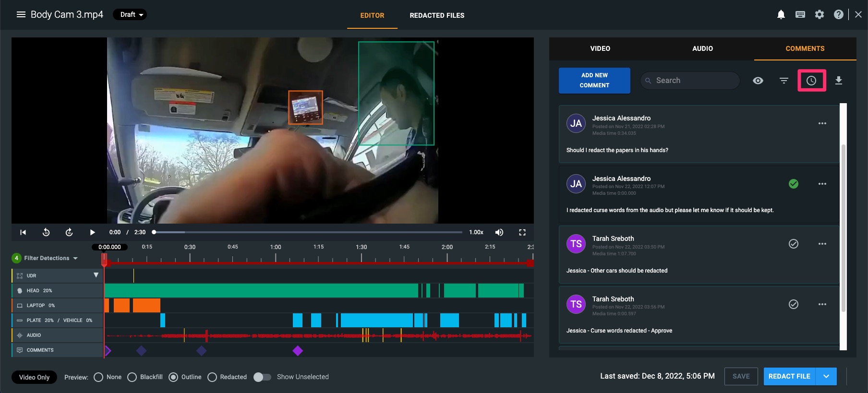Select the Redacted preview option
Viewport: 868px width, 393px height.
[x=212, y=377]
